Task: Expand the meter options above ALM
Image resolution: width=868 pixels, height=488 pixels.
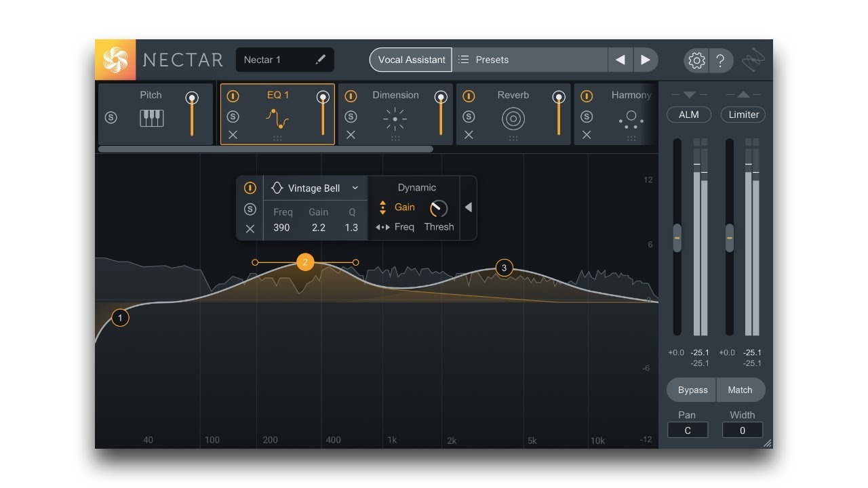Action: coord(689,95)
